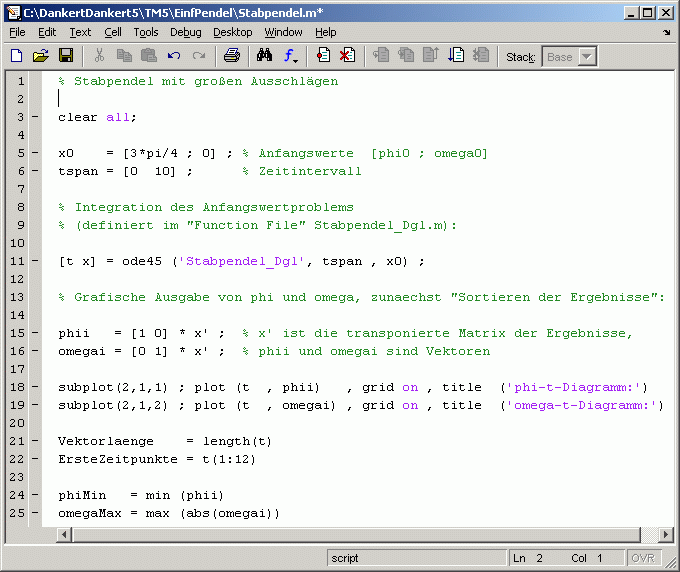Click the code line with ode45 call
Screen dimensions: 680x572
coord(240,262)
